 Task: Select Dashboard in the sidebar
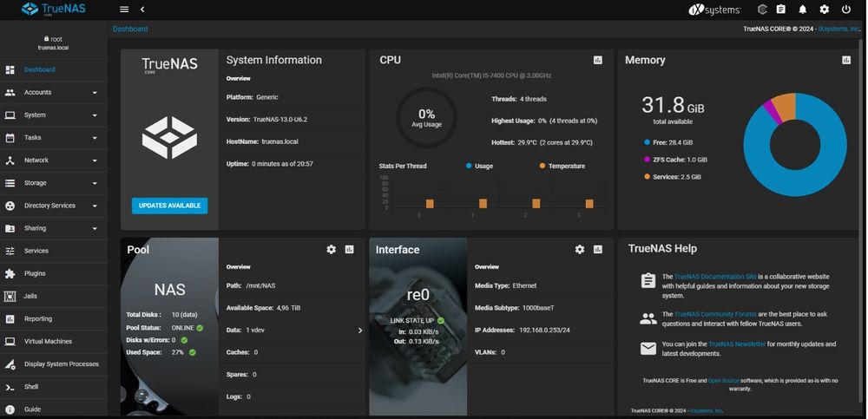coord(54,69)
